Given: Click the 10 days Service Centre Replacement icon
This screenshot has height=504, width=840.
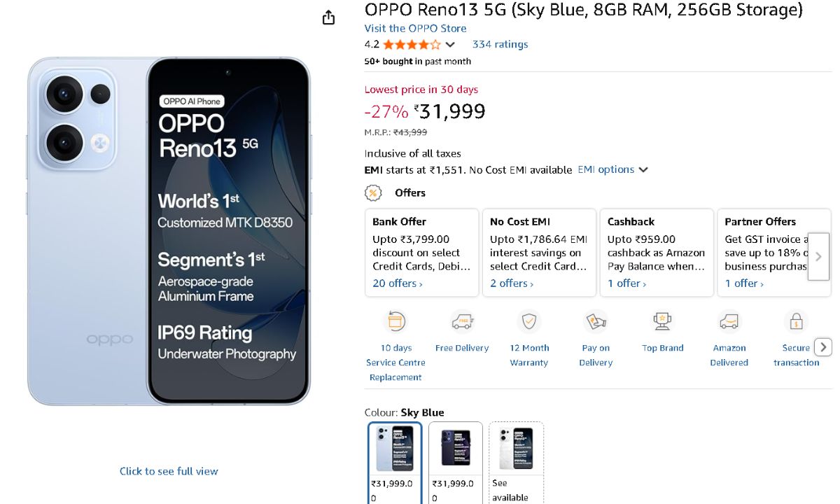Looking at the screenshot, I should pyautogui.click(x=396, y=322).
